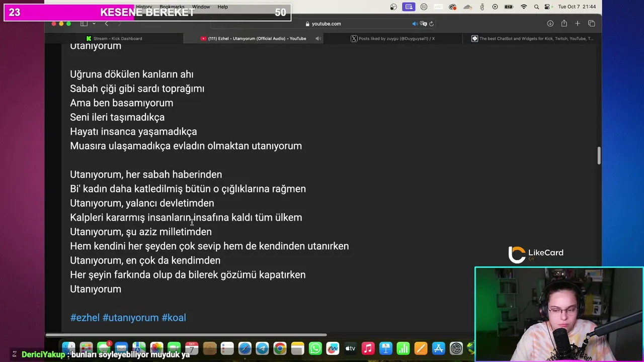644x362 pixels.
Task: Mute audio using the address bar speaker icon
Action: 415,24
